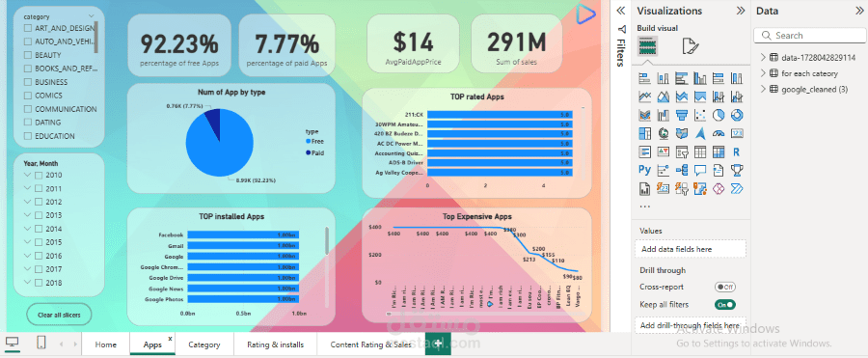Select the clustered column chart visual
The width and height of the screenshot is (868, 358).
pos(700,79)
